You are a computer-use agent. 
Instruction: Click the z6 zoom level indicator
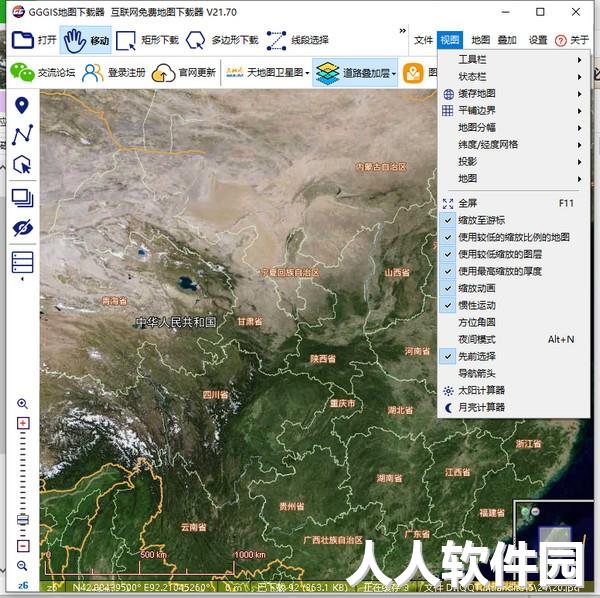pos(23,586)
